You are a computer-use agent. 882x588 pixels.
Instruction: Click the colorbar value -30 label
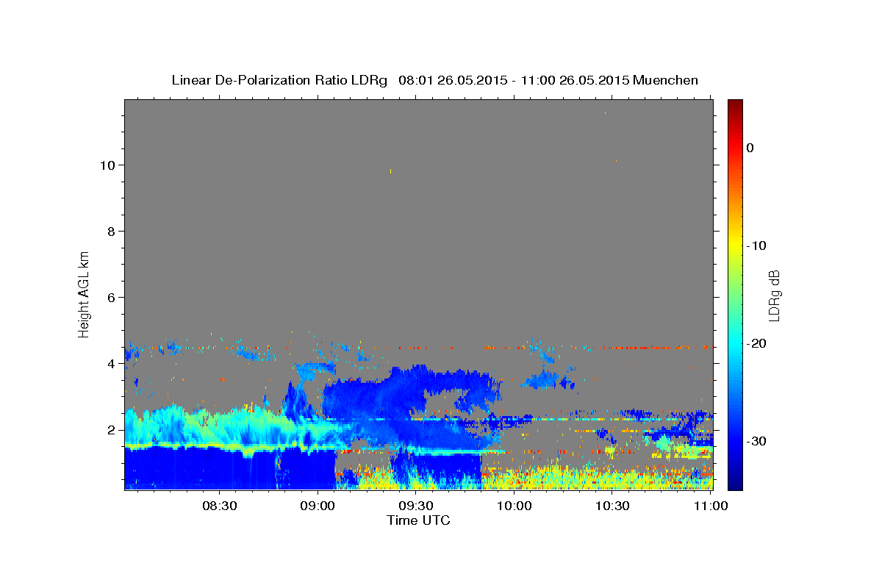click(x=758, y=441)
